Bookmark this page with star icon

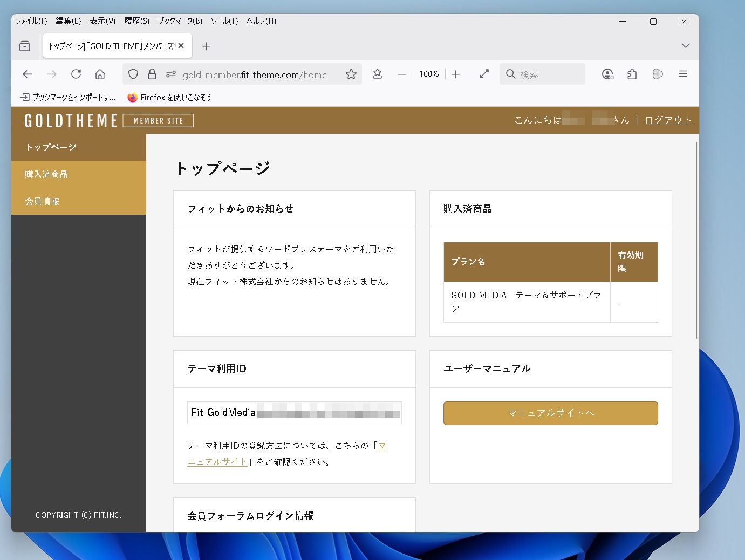point(351,74)
